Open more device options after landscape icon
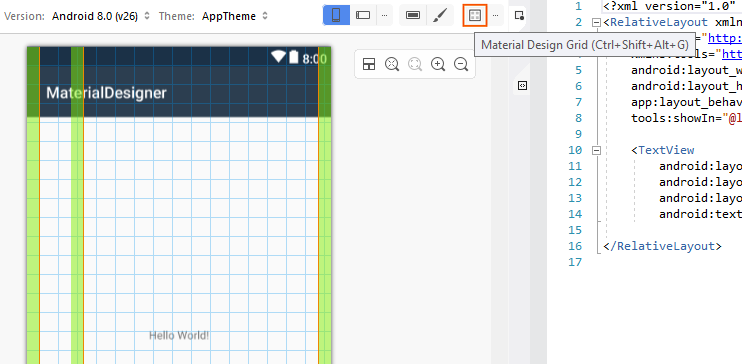 click(x=384, y=16)
